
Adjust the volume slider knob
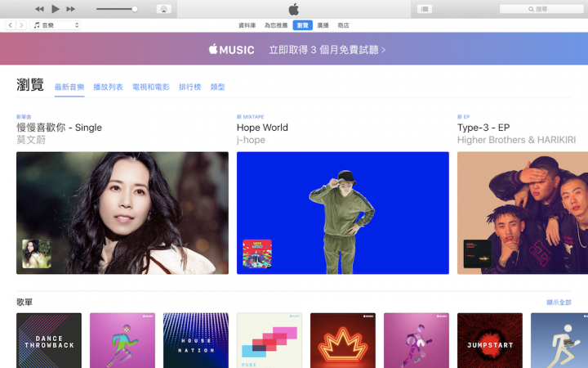click(134, 9)
